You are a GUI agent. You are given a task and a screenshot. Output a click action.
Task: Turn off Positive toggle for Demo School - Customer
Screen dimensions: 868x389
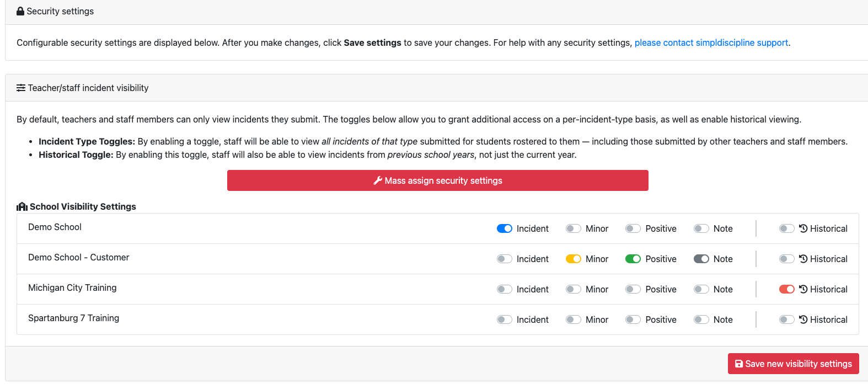[633, 259]
